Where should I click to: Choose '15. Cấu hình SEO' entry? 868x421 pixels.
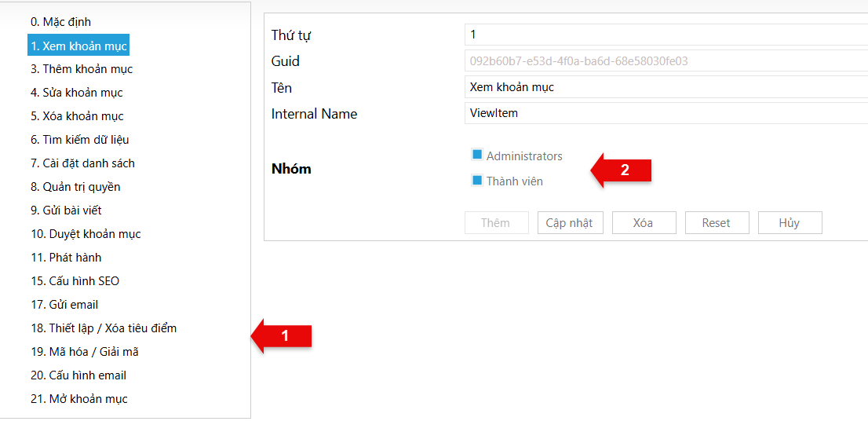[75, 281]
